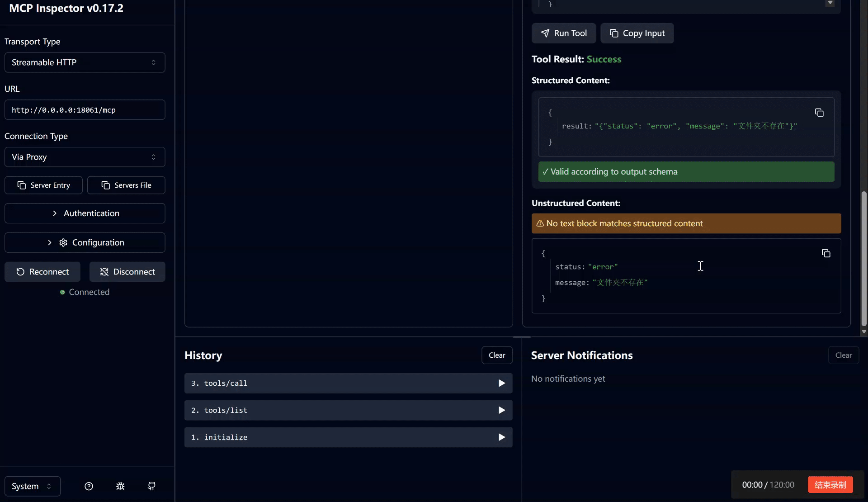This screenshot has height=502, width=868.
Task: Open the Connection Type dropdown
Action: click(85, 157)
